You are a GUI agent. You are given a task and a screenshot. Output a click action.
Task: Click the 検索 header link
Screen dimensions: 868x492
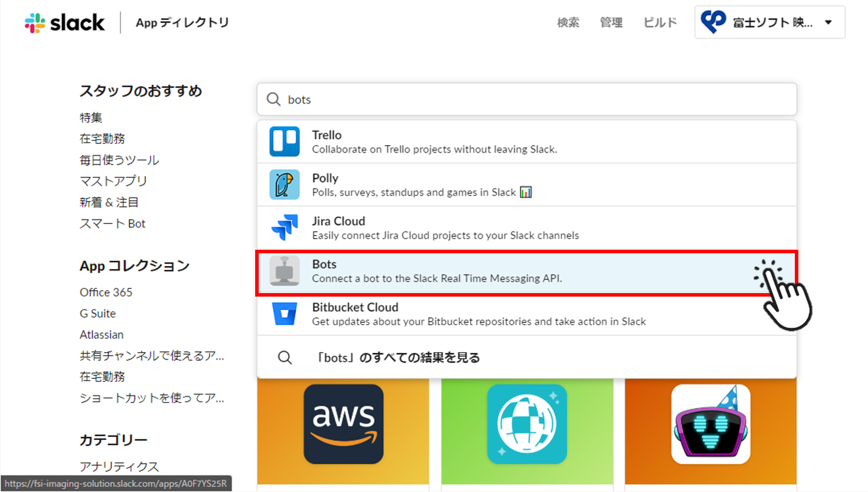(568, 22)
